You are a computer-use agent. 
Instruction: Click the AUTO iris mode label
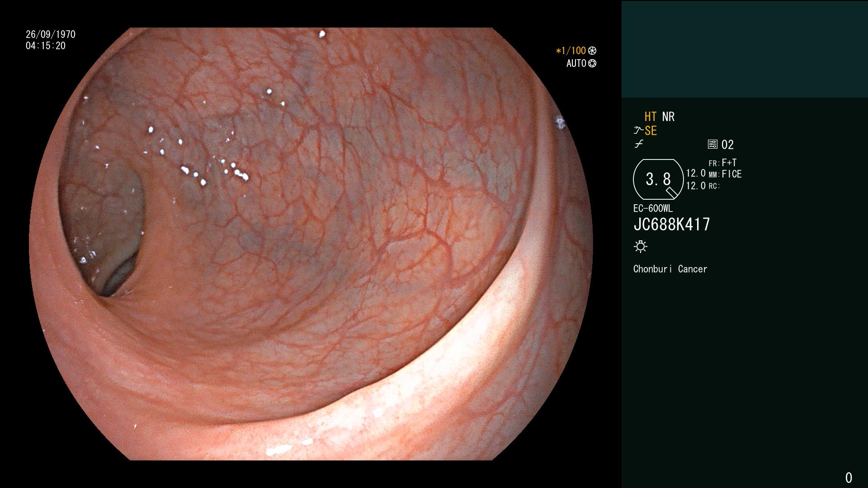[576, 63]
